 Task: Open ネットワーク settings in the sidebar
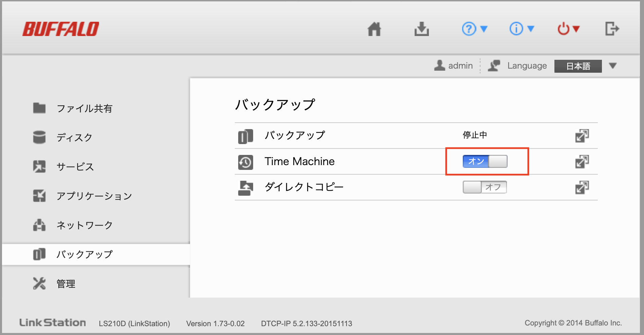tap(84, 225)
